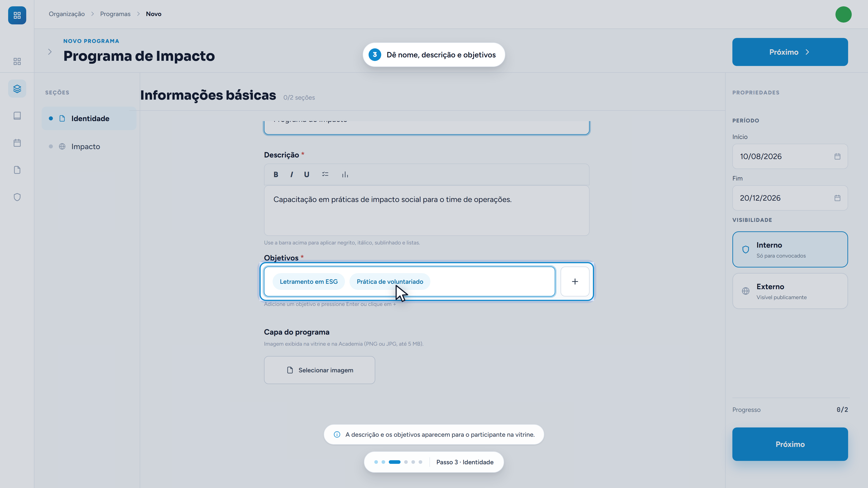Open the dashboard grid sidebar icon
868x488 pixels.
click(17, 61)
